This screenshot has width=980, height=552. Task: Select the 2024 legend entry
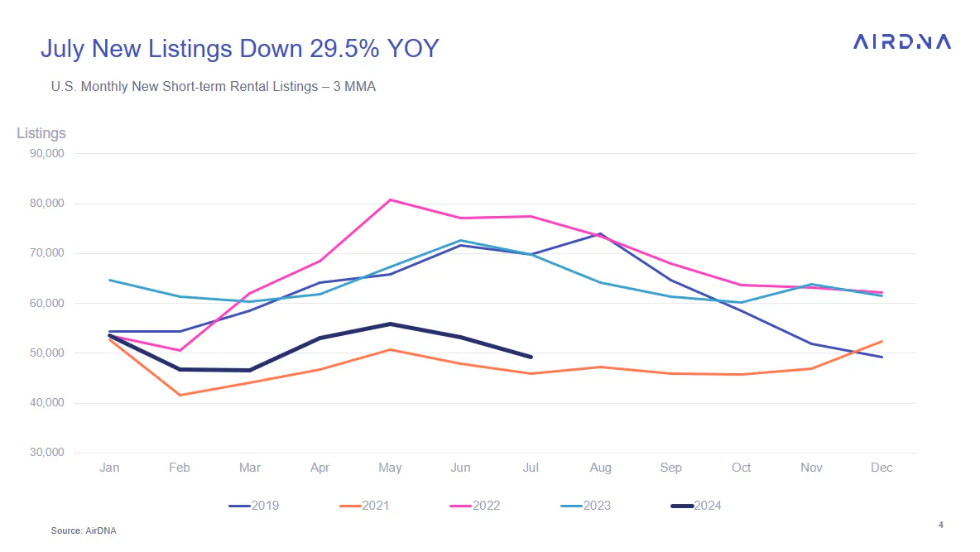coord(696,506)
